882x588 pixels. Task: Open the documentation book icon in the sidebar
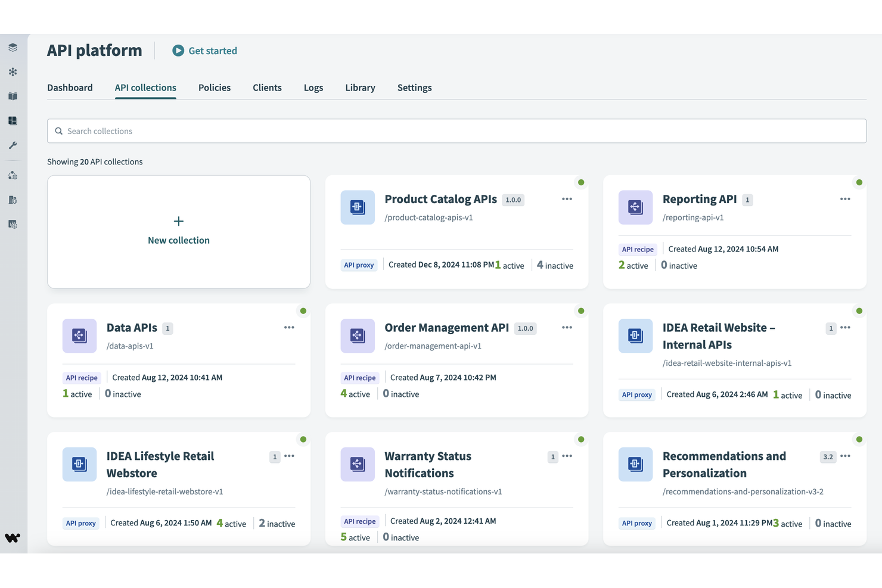click(x=13, y=96)
